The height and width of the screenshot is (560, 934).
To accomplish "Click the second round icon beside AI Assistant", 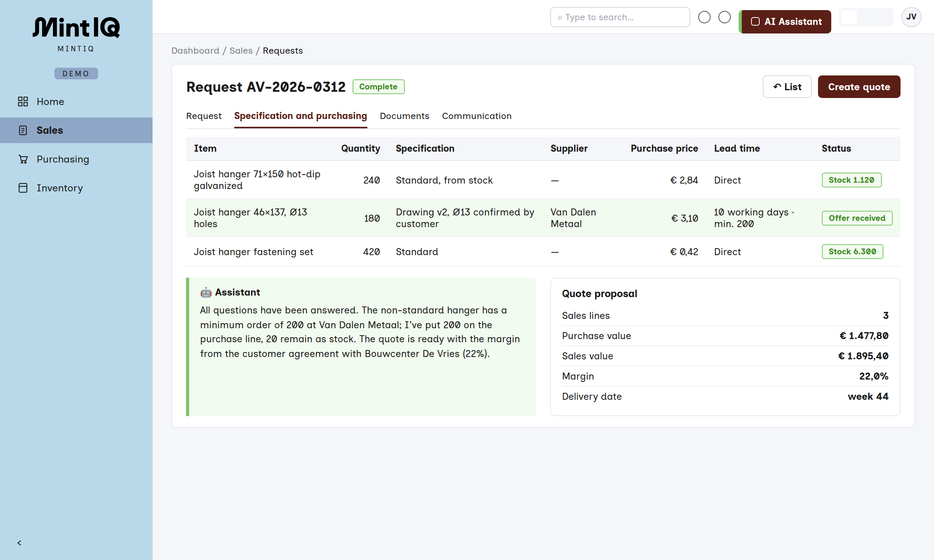I will [x=725, y=17].
